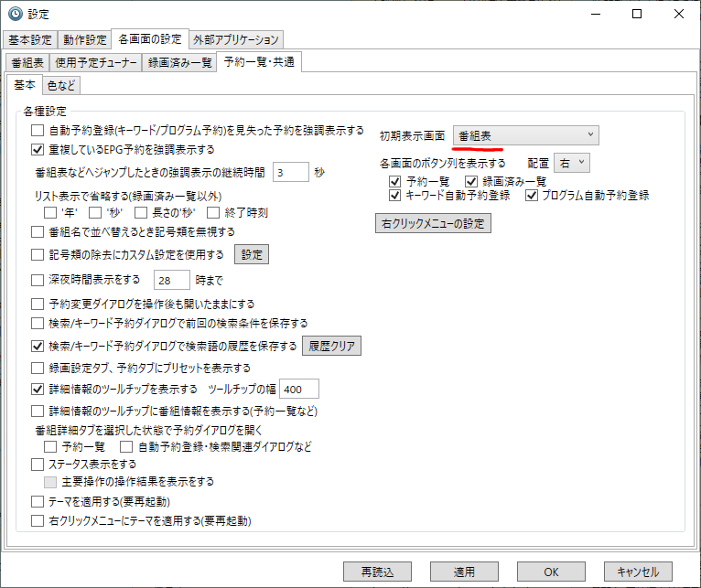The image size is (701, 588).
Task: Click the 深夜時間 hour field showing 28
Action: tap(172, 280)
